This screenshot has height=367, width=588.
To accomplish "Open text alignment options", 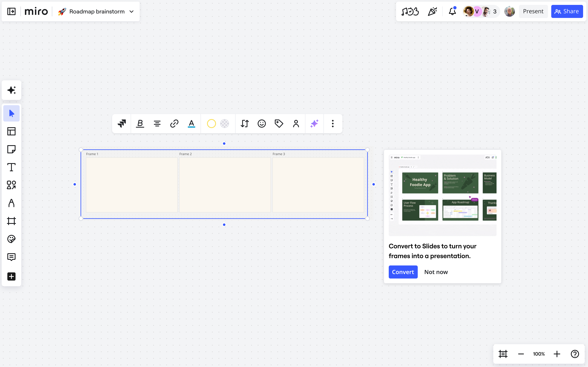I will click(157, 124).
